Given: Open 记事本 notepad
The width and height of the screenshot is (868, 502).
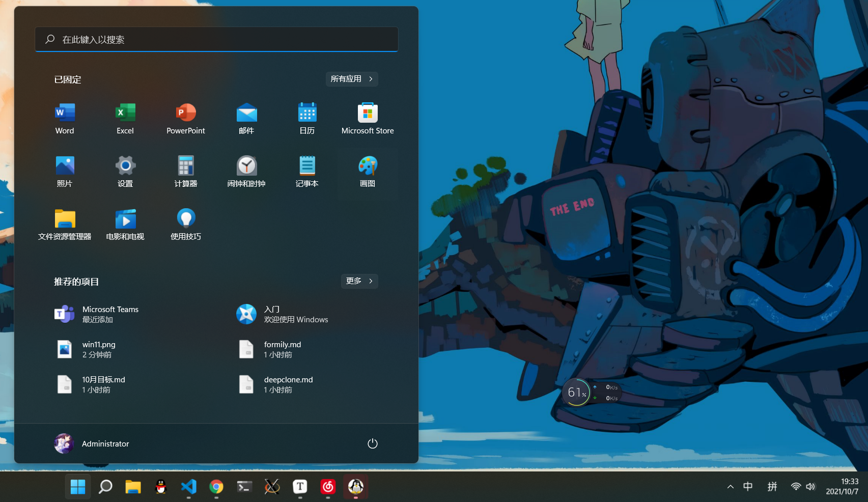Looking at the screenshot, I should [307, 172].
